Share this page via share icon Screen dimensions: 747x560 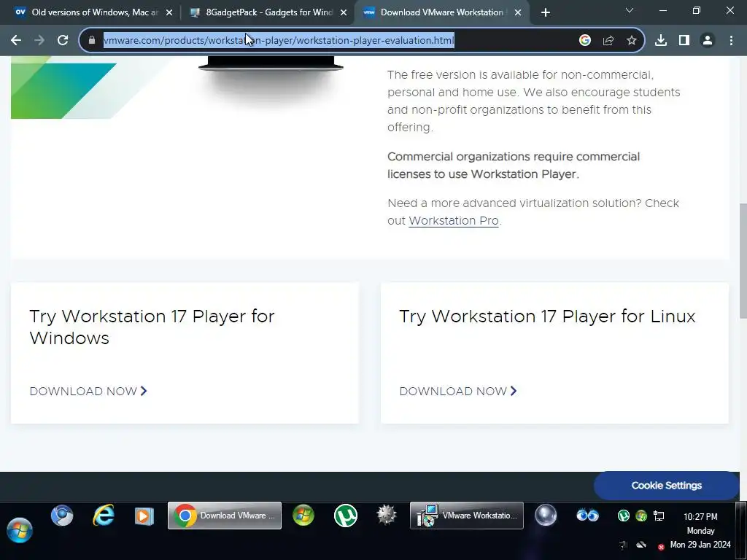[x=608, y=41]
